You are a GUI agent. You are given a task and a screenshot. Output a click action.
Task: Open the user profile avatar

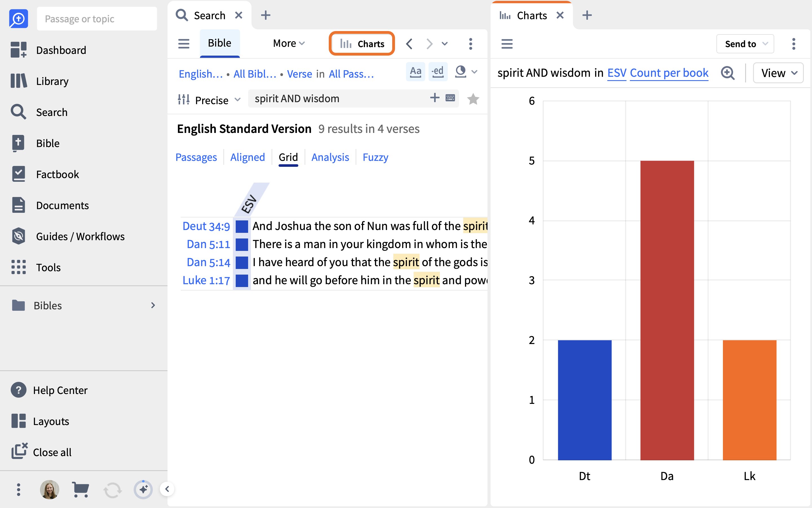[x=49, y=490]
